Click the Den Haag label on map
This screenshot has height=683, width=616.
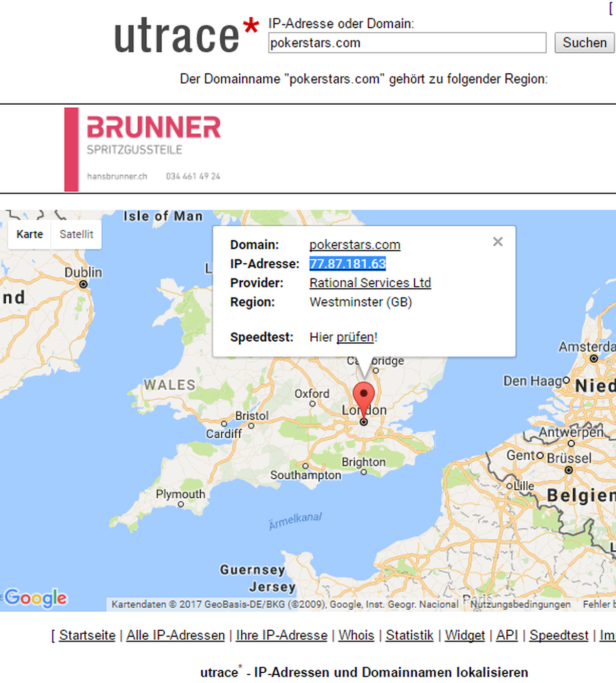[533, 381]
